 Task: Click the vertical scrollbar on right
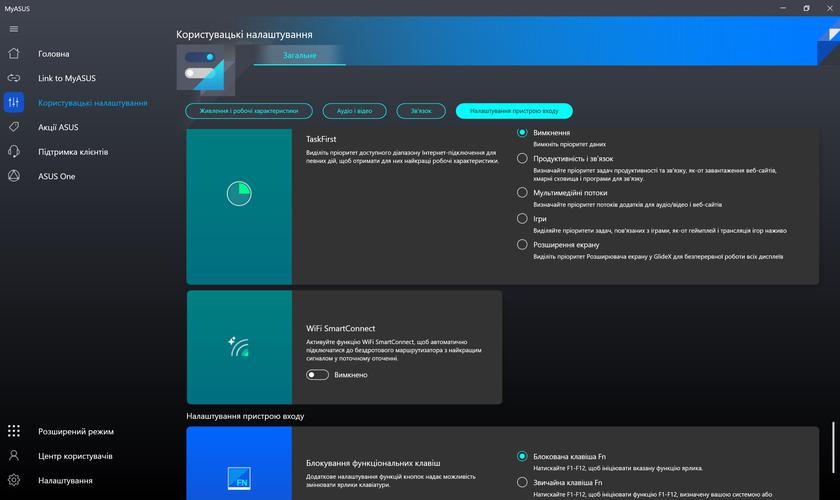click(833, 450)
